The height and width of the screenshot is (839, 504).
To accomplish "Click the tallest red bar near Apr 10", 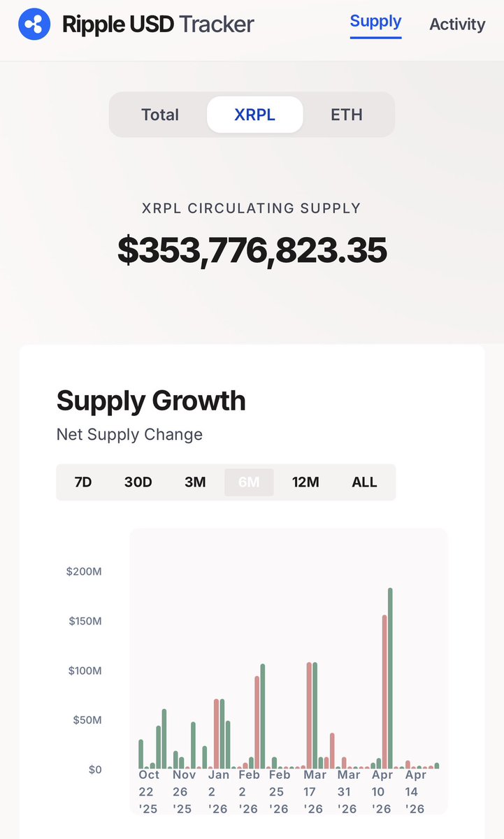I will click(x=384, y=692).
